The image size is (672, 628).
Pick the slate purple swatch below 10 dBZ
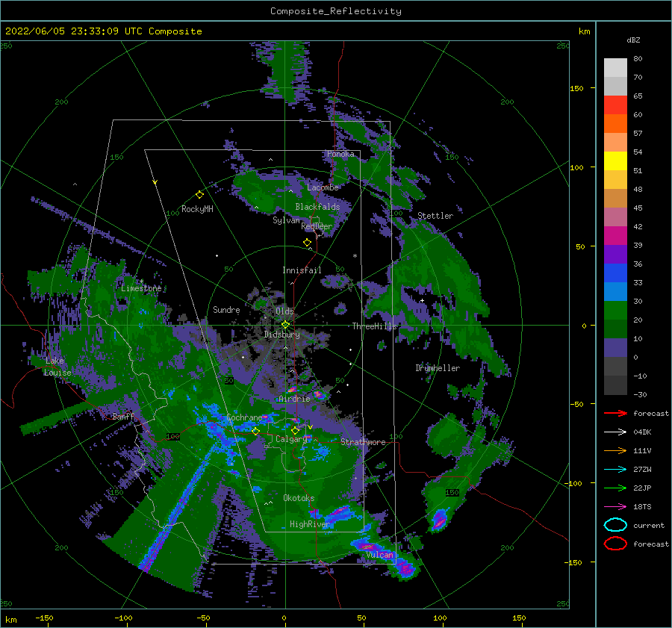click(x=615, y=348)
